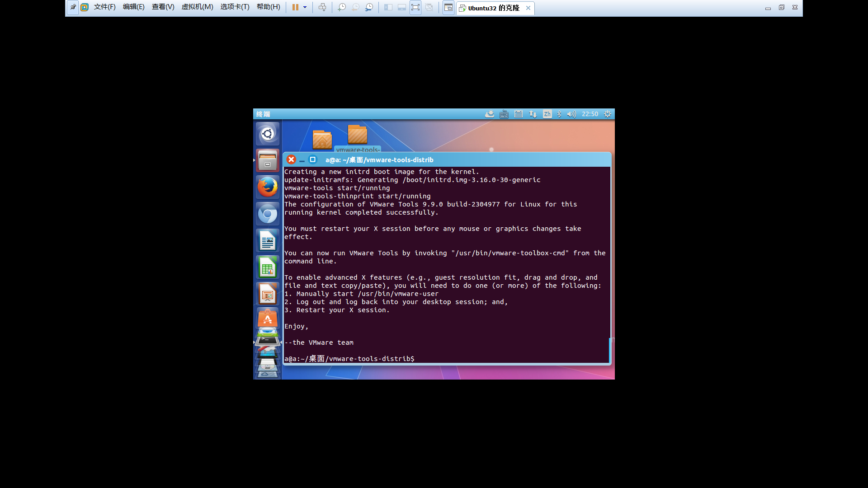Image resolution: width=868 pixels, height=488 pixels.
Task: Open the Bluetooth indicator menu
Action: (x=559, y=114)
